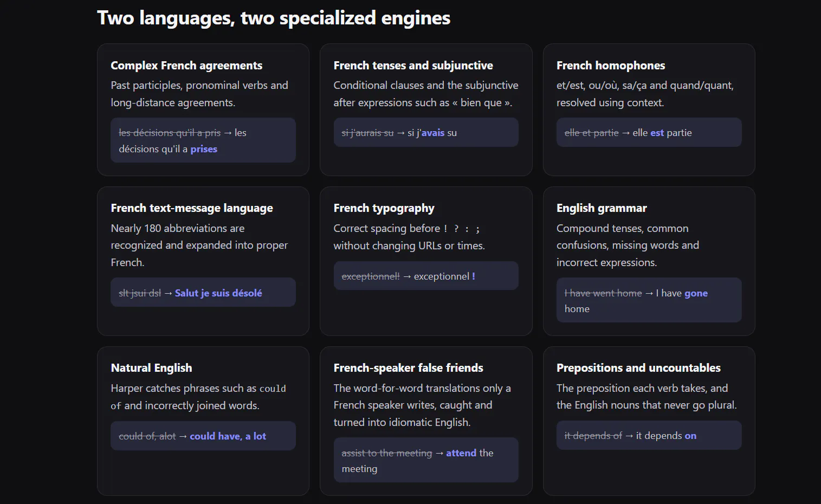Select the 'French text-message language' title
Screen dimensions: 821x504
tap(192, 208)
